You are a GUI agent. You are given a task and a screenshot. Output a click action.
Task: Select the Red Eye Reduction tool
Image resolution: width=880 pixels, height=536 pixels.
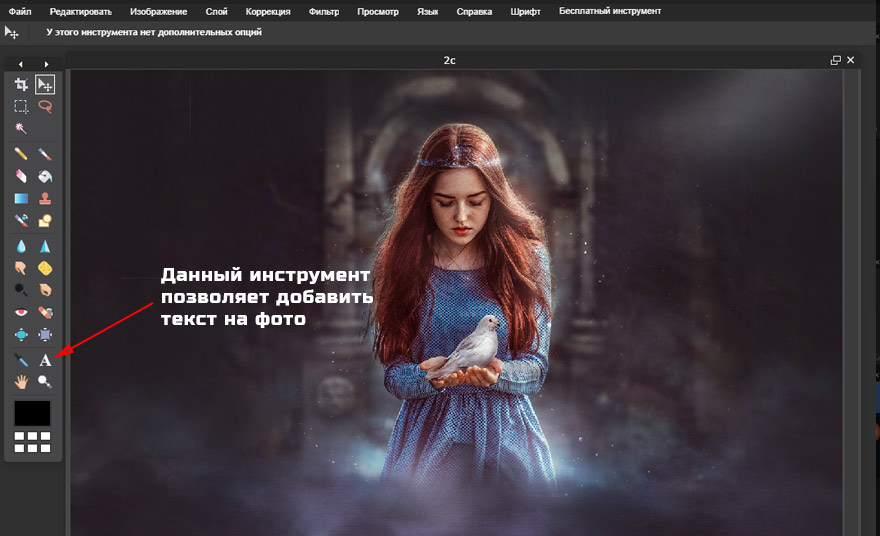21,313
